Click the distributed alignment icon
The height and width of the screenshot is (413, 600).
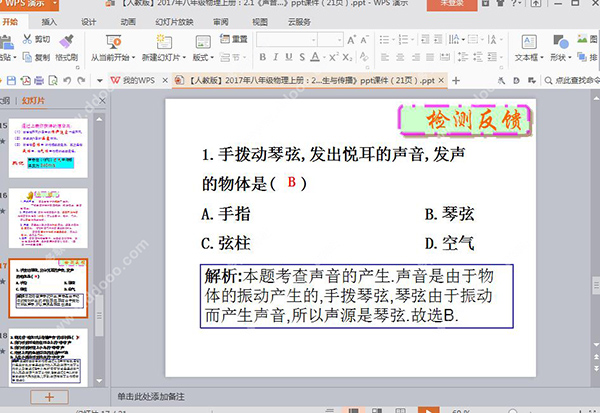445,57
